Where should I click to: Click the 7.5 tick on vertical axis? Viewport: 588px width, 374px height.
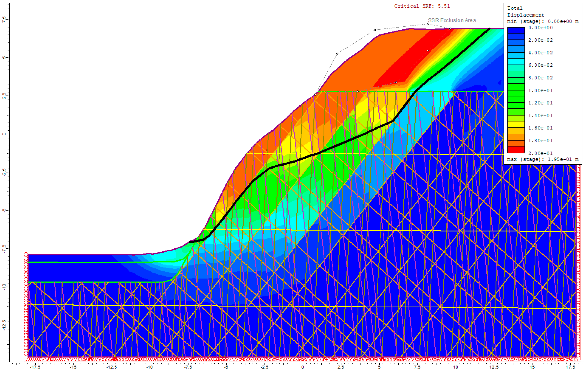[x=4, y=19]
